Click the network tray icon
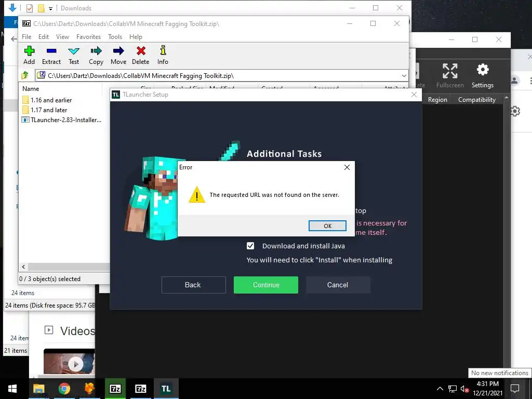 453,389
